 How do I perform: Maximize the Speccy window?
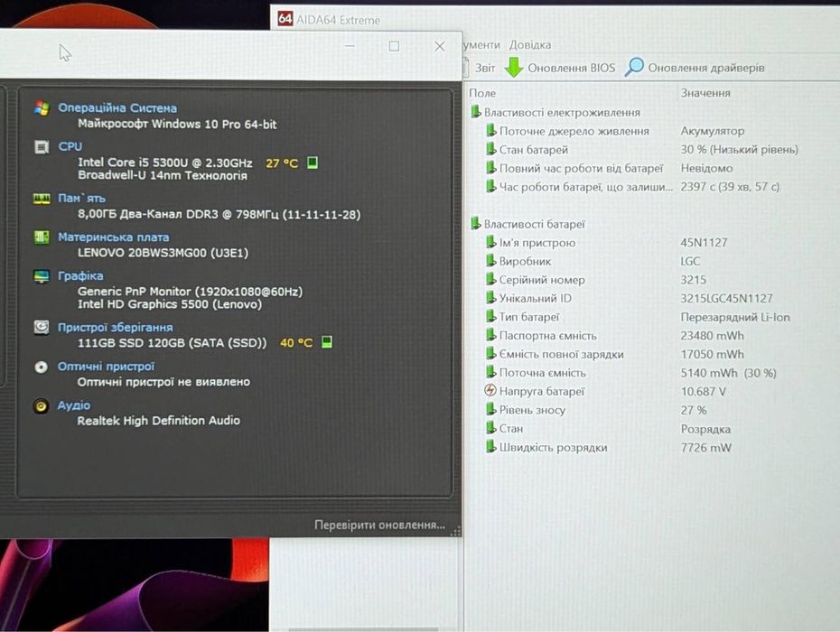coord(394,47)
